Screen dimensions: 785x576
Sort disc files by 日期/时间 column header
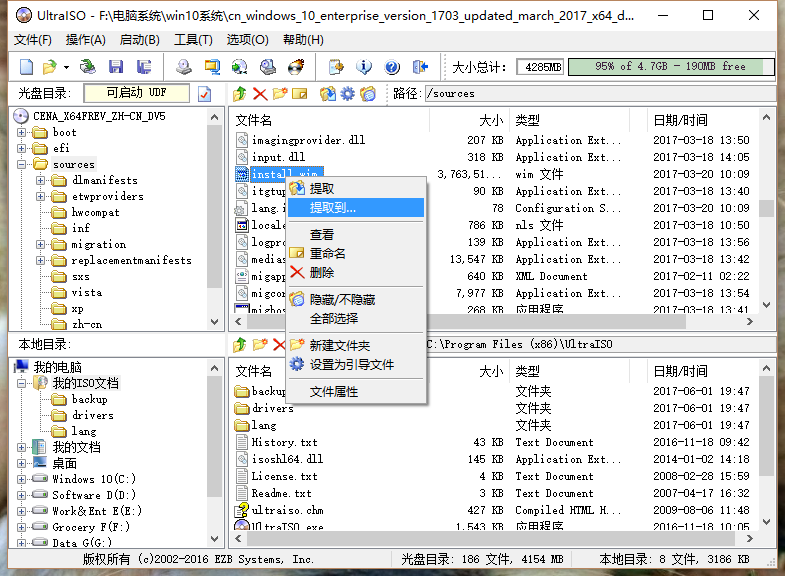tap(703, 120)
